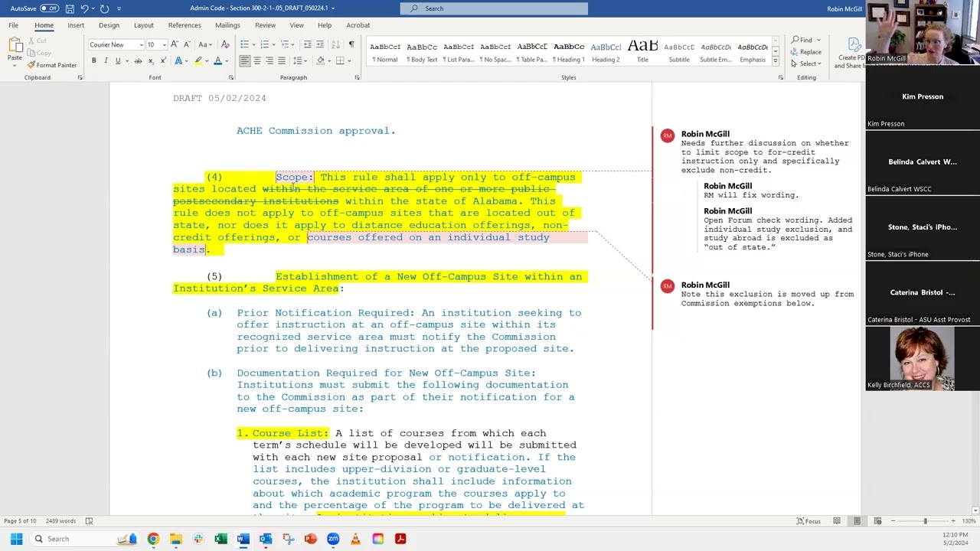Open the References tab

coord(185,25)
